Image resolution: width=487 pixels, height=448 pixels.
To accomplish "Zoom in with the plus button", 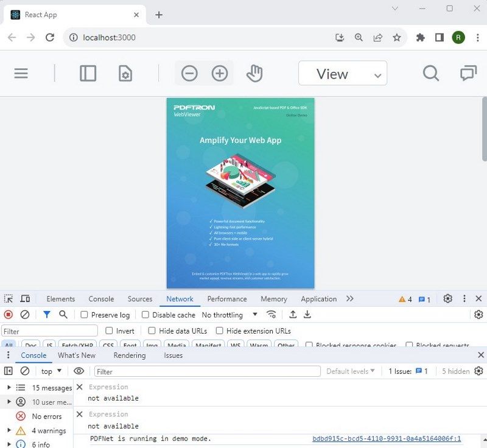I will coord(220,74).
